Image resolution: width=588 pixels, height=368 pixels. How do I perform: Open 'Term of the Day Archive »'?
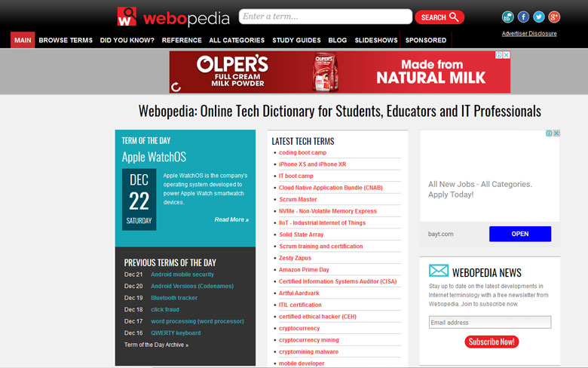coord(156,345)
